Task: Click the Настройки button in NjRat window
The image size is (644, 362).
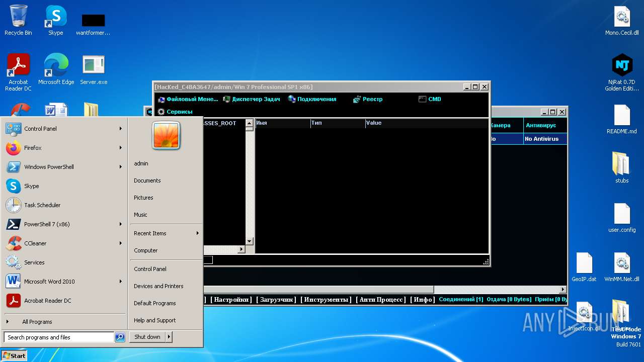Action: click(230, 300)
